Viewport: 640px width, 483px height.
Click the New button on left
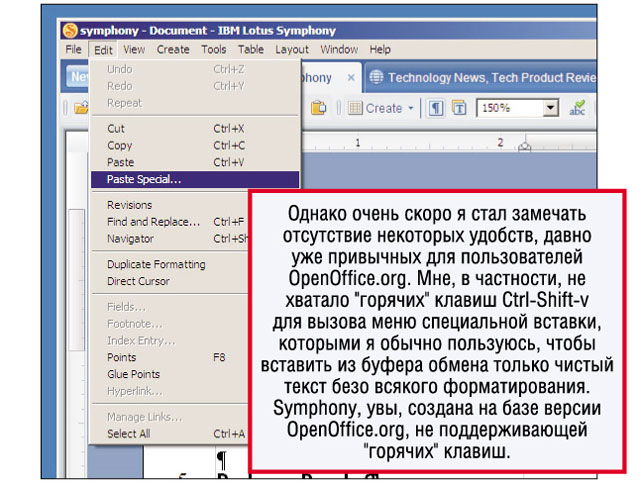78,76
